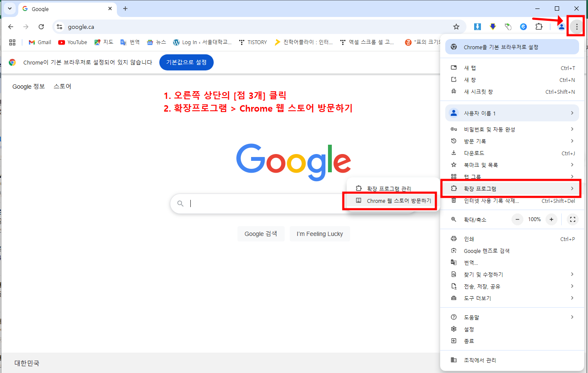Image resolution: width=588 pixels, height=373 pixels.
Task: Open the Gmail bookmark
Action: click(x=40, y=42)
